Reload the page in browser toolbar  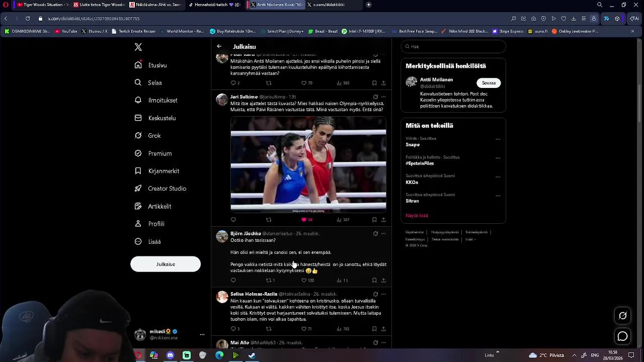click(x=28, y=19)
